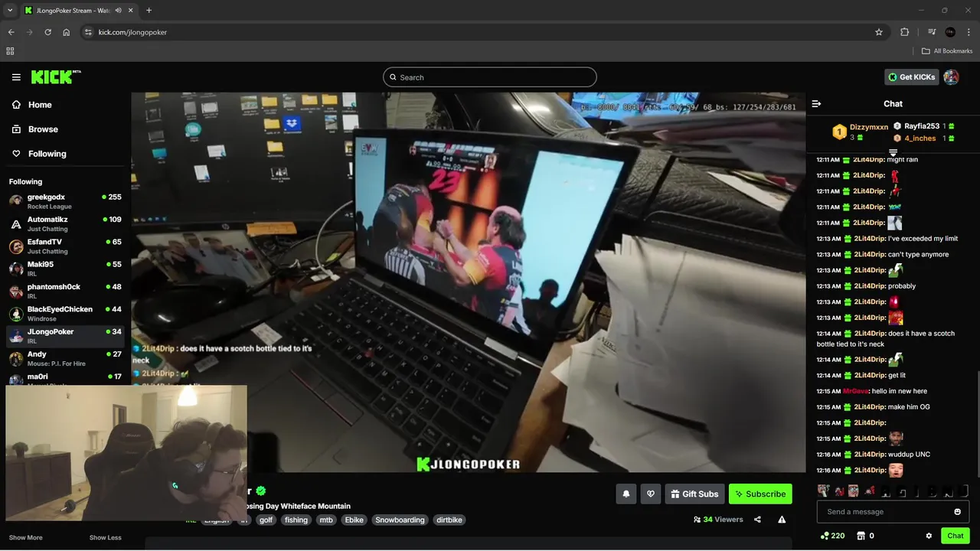The height and width of the screenshot is (551, 980).
Task: Open Automatikz channel in Following
Action: click(65, 223)
